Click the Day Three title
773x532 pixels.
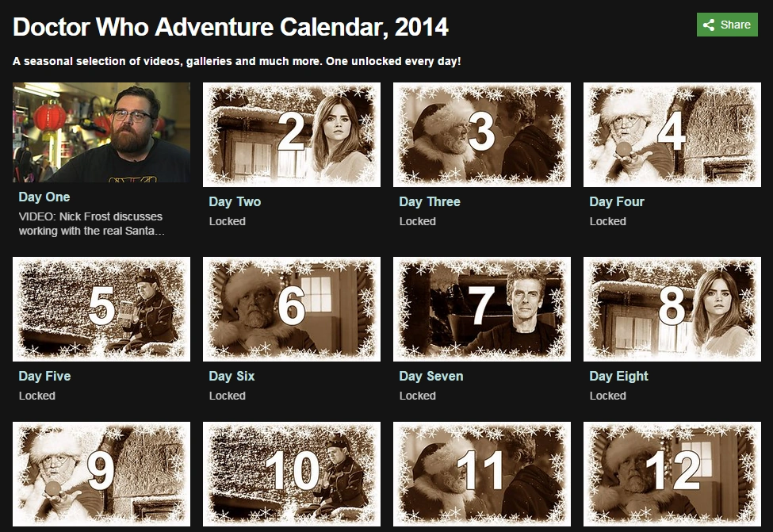click(x=430, y=201)
